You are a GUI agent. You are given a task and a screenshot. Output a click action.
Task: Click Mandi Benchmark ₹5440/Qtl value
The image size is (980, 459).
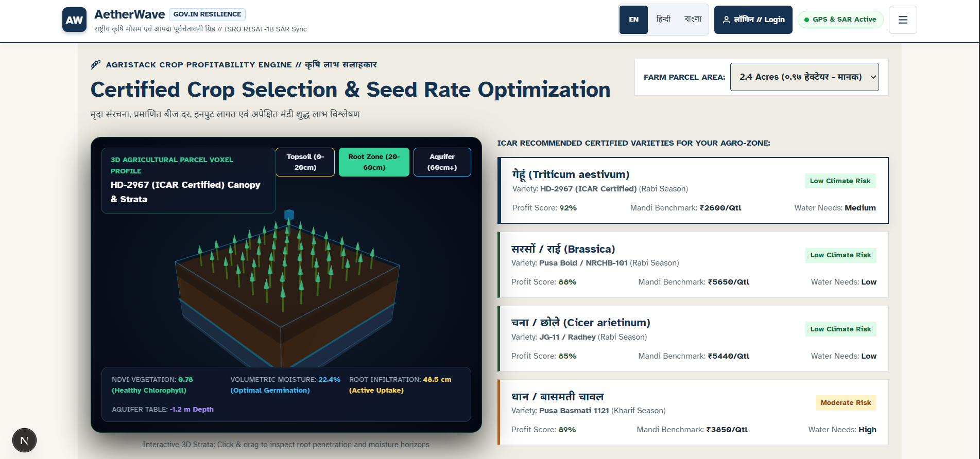[x=729, y=356]
